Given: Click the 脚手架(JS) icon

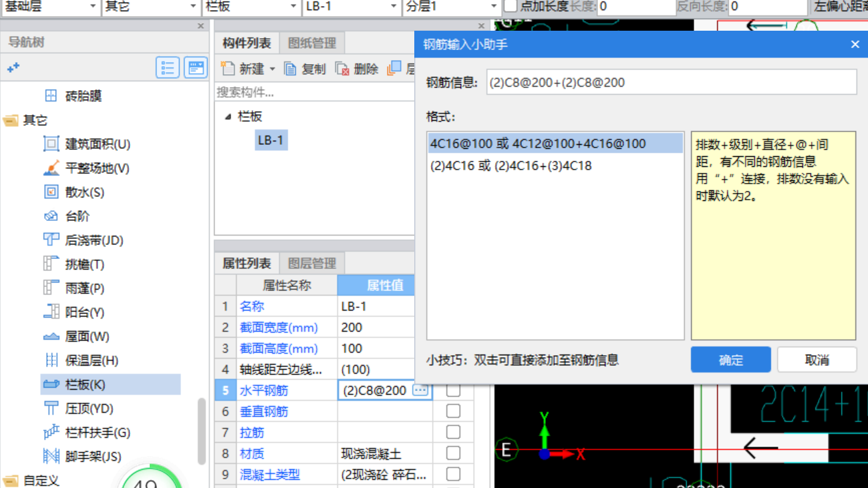Looking at the screenshot, I should (x=51, y=457).
